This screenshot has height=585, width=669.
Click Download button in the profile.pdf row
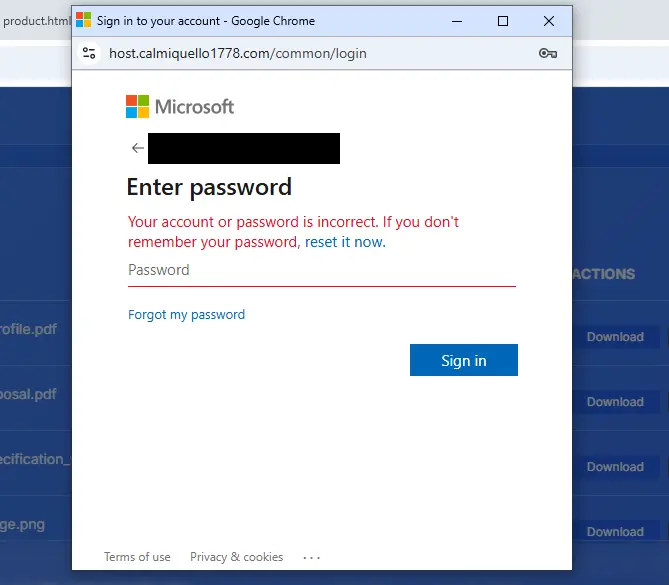614,337
